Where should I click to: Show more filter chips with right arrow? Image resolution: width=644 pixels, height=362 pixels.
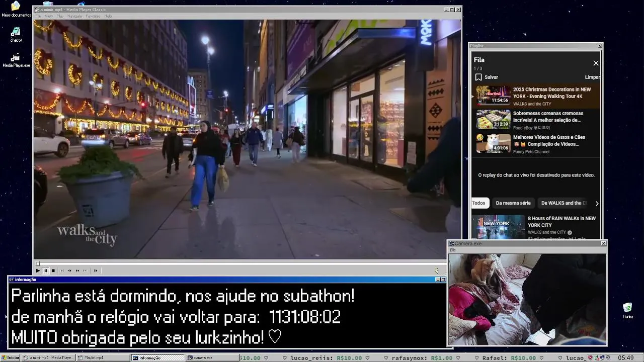click(x=597, y=203)
